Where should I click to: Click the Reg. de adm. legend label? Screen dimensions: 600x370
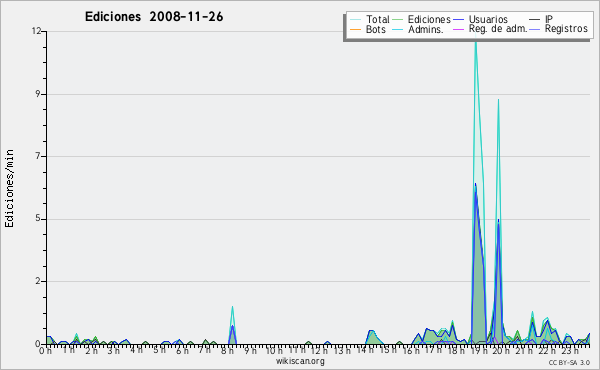pyautogui.click(x=498, y=29)
